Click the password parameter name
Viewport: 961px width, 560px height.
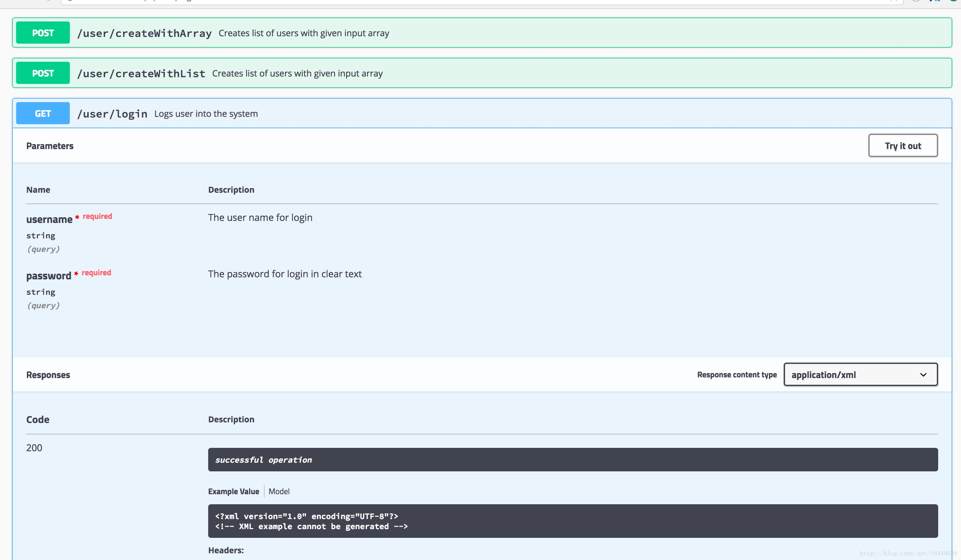(x=48, y=276)
